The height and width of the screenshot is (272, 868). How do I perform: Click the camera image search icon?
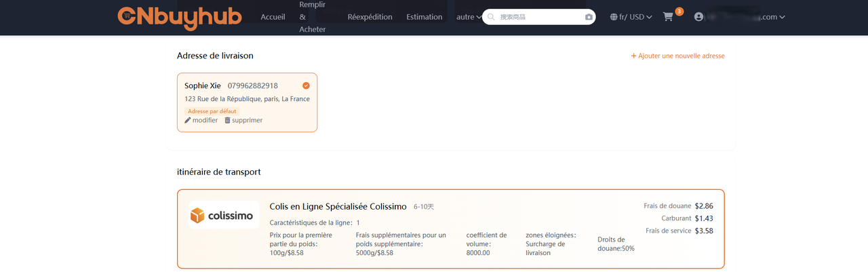[x=589, y=17]
